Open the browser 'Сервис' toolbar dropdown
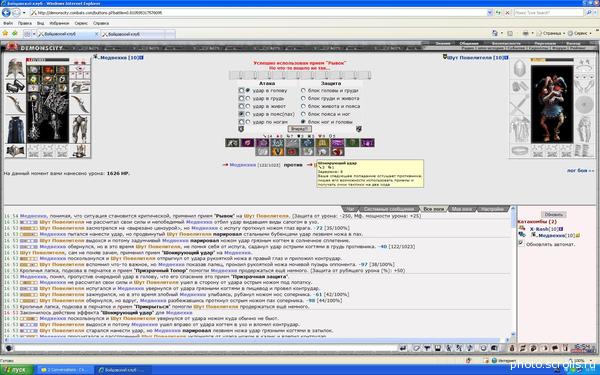The width and height of the screenshot is (600, 375). tap(580, 34)
